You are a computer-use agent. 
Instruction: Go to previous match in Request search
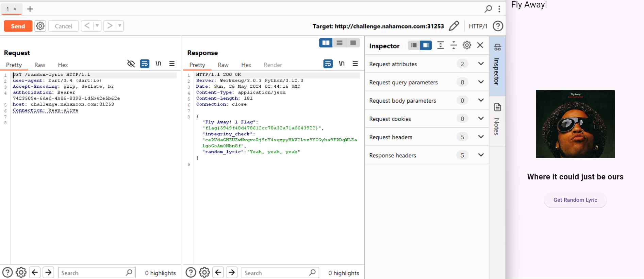pyautogui.click(x=35, y=273)
